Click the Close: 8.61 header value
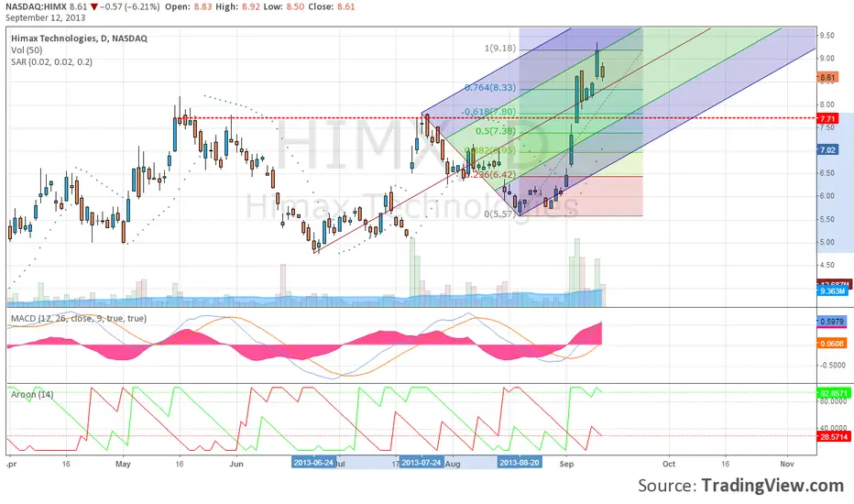The height and width of the screenshot is (504, 854). coord(332,7)
